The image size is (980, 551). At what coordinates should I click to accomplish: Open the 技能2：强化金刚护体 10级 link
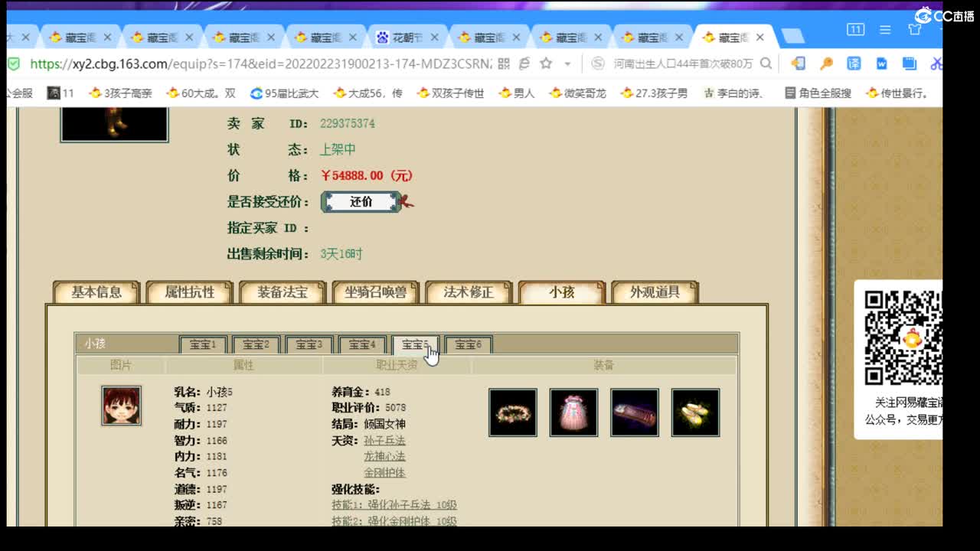[x=394, y=521]
